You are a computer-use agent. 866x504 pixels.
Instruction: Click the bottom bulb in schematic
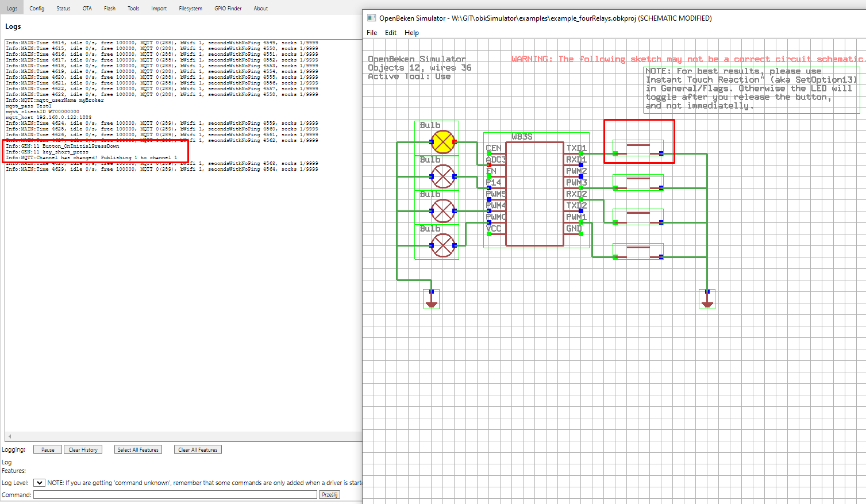pyautogui.click(x=443, y=245)
